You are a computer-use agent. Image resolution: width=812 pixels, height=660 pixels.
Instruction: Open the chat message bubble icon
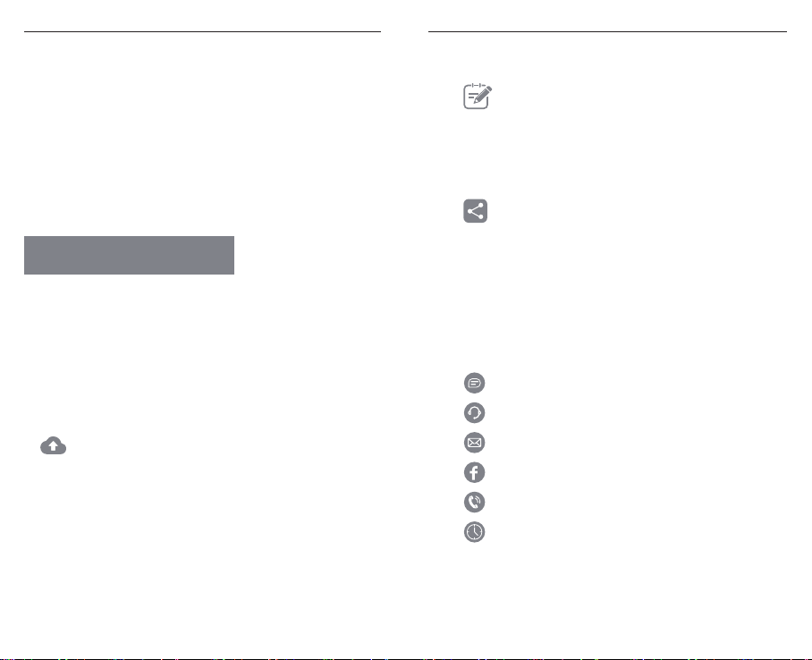click(x=474, y=383)
